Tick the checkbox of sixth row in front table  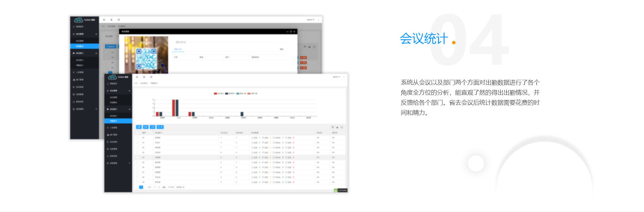tap(137, 162)
